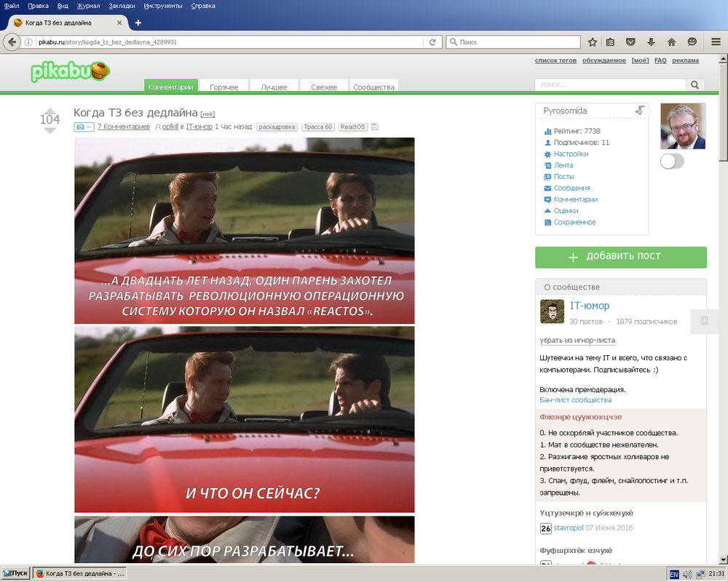Click the Pikabu site search field
Viewport: 728px width, 582px height.
611,84
